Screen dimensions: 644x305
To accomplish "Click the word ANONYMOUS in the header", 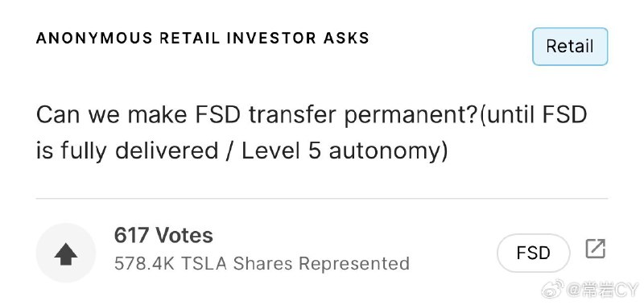I will point(94,38).
